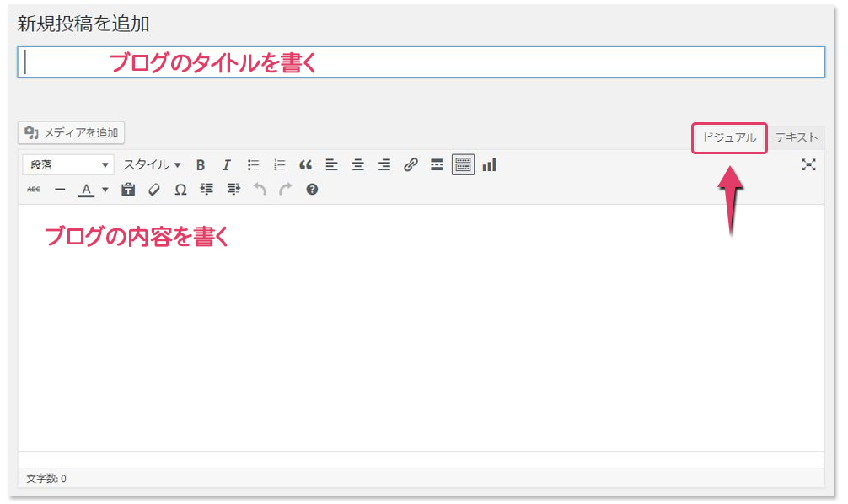This screenshot has height=504, width=848.
Task: Open the text color dropdown arrow
Action: point(105,190)
